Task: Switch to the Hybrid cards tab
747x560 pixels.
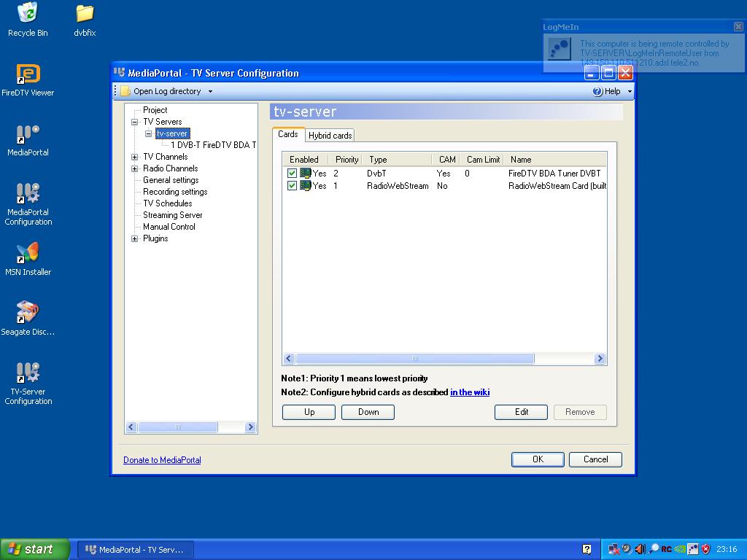Action: coord(330,135)
